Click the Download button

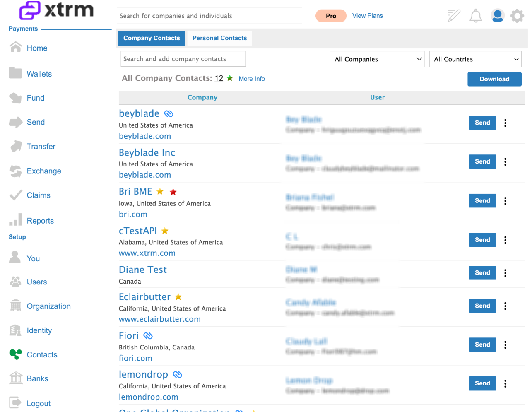pos(494,79)
